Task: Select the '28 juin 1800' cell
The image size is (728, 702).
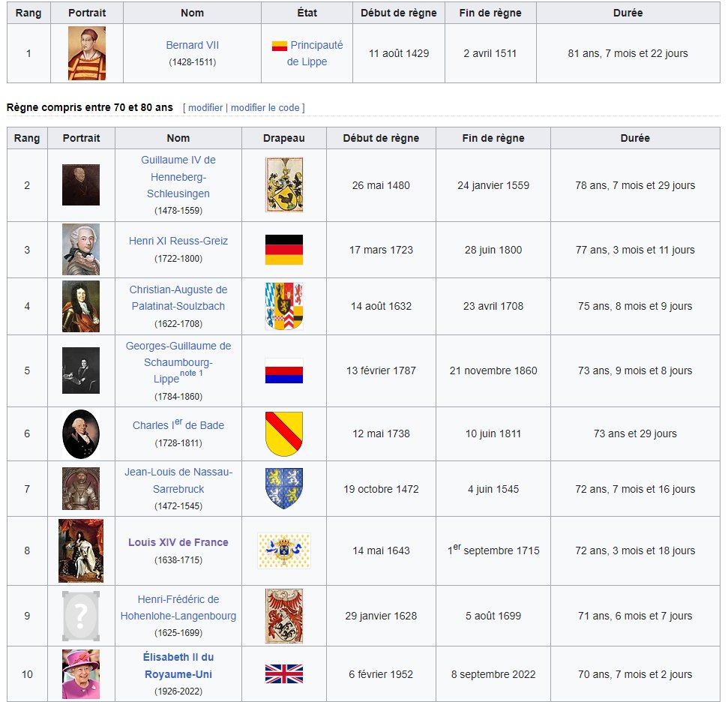Action: coord(493,250)
